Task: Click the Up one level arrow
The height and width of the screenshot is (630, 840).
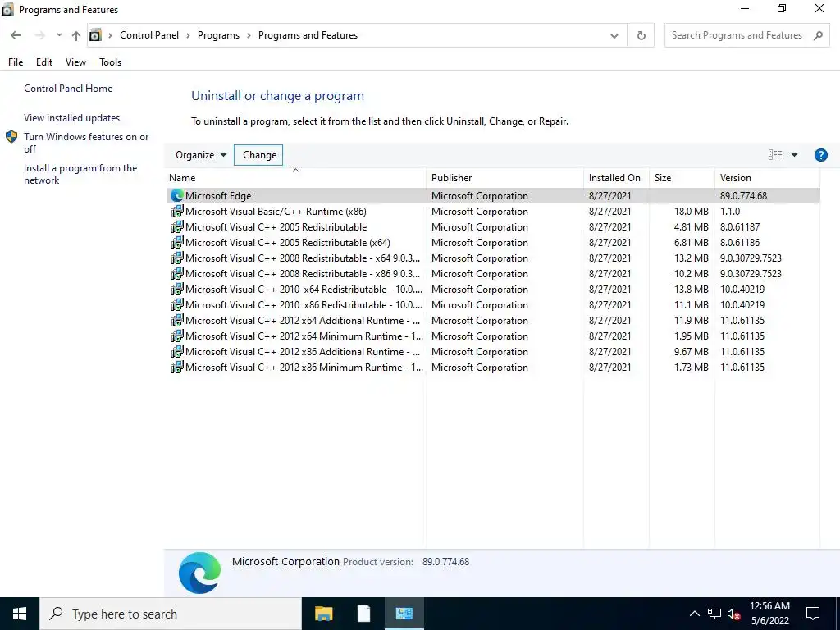Action: (76, 35)
